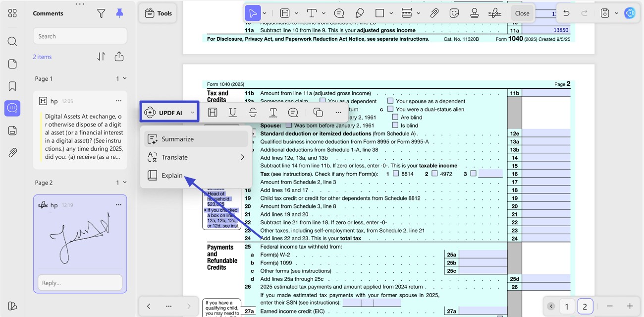This screenshot has height=317, width=644.
Task: Apply squiggly text markup from floating toolbar
Action: coord(273,113)
